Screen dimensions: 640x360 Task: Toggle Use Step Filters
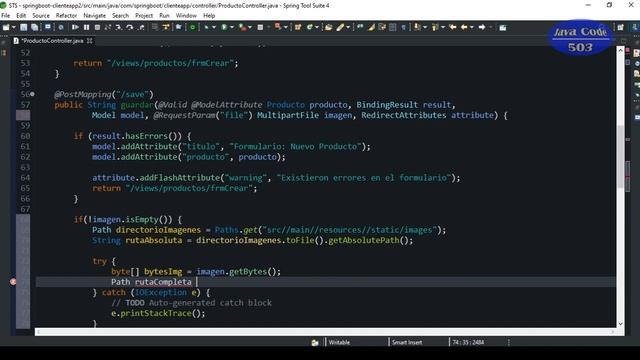pos(166,27)
